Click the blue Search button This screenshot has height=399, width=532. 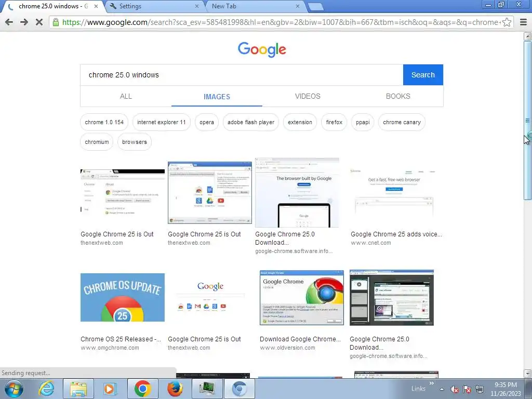click(423, 75)
